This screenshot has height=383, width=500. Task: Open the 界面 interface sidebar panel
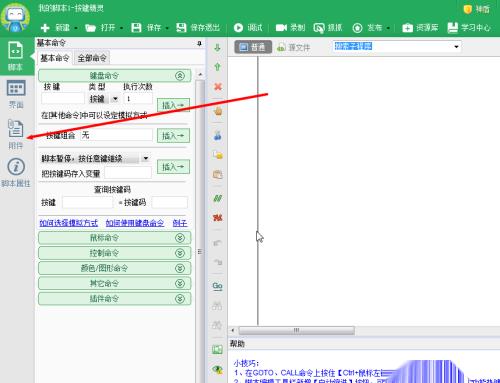[16, 95]
